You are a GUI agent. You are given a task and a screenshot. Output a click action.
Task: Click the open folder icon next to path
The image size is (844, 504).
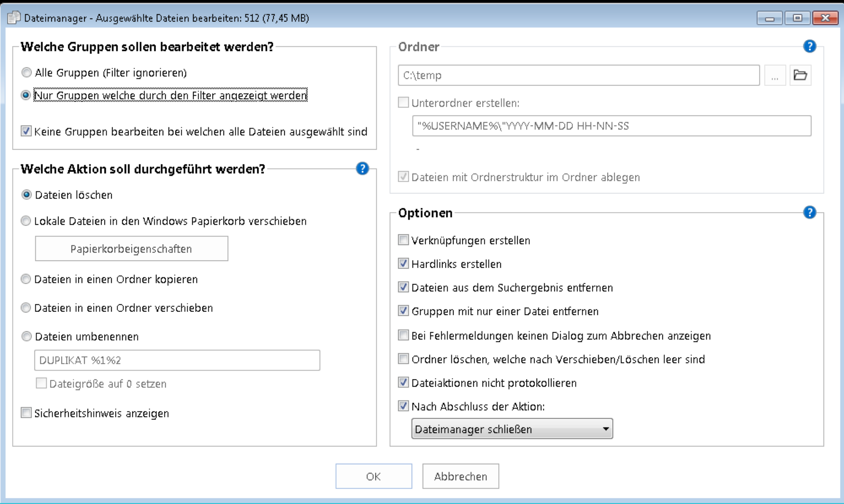coord(800,75)
